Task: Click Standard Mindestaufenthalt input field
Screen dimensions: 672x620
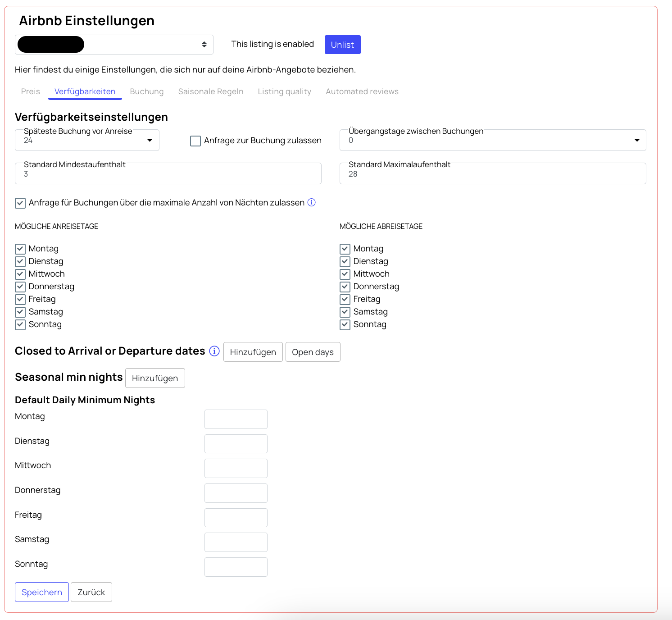Action: [x=168, y=173]
